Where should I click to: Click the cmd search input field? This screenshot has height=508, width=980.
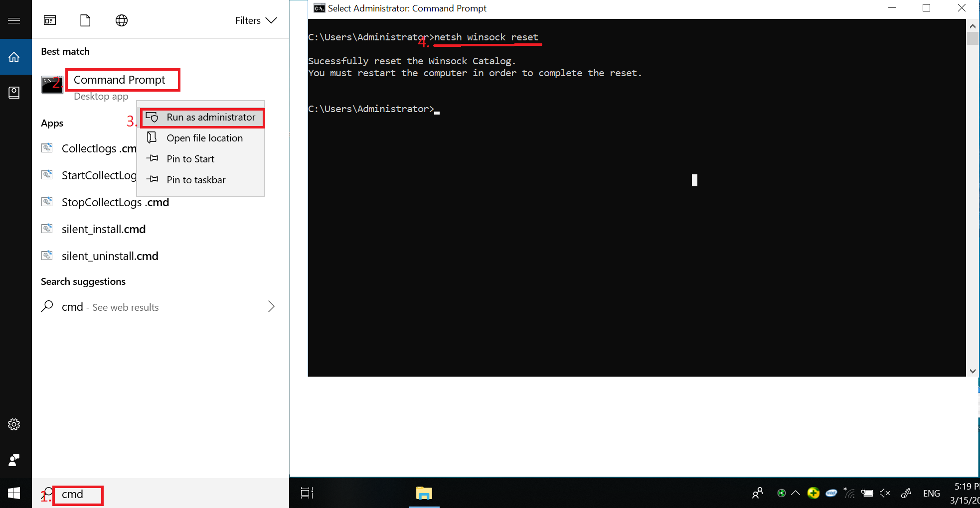click(77, 495)
